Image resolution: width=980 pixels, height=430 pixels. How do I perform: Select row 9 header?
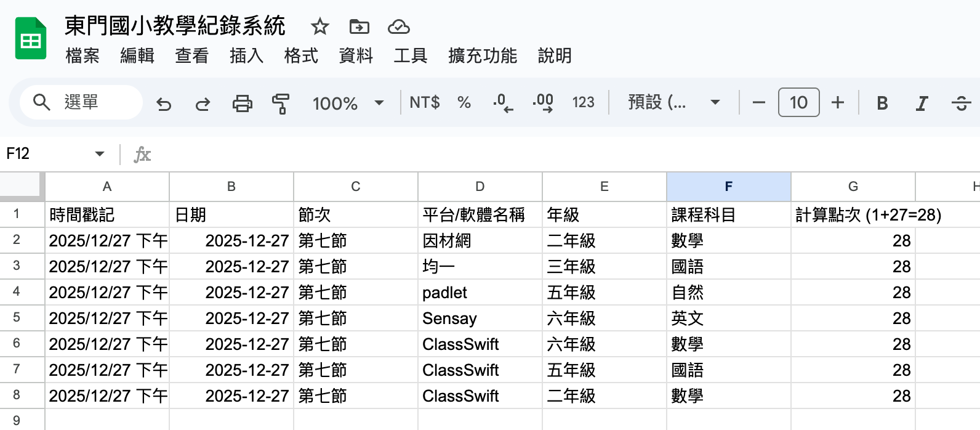(x=22, y=420)
